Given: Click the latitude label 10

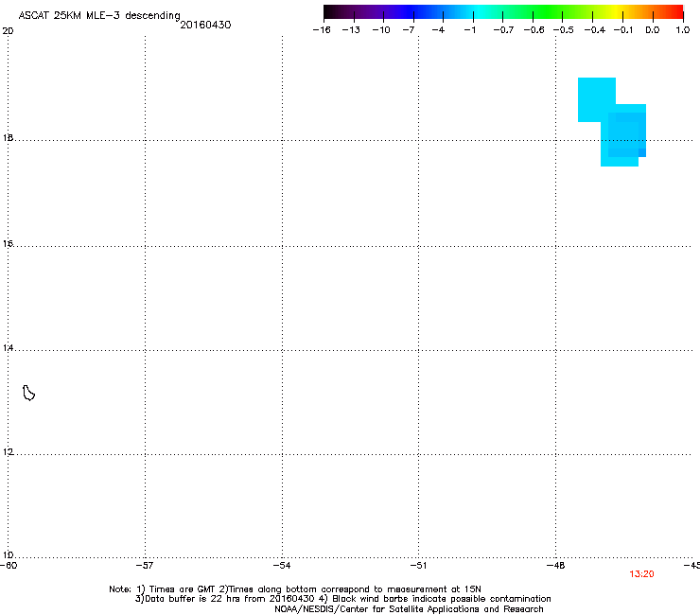Looking at the screenshot, I should pyautogui.click(x=8, y=555).
